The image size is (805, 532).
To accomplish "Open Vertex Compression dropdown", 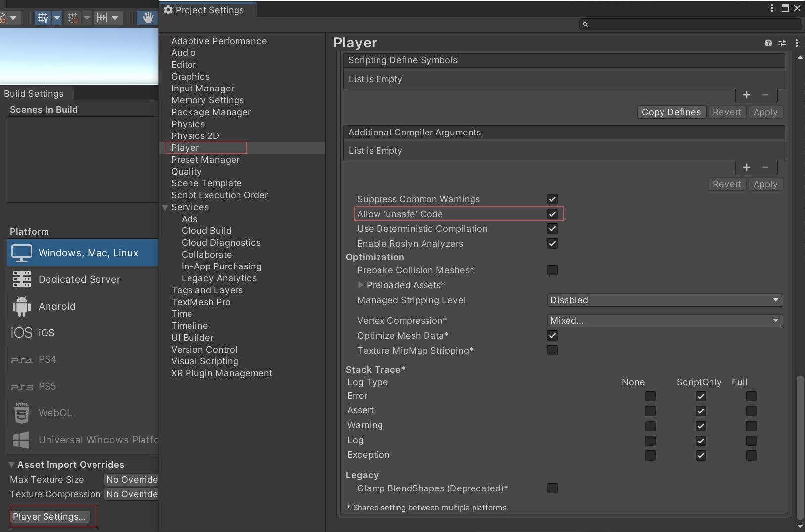I will click(x=665, y=321).
